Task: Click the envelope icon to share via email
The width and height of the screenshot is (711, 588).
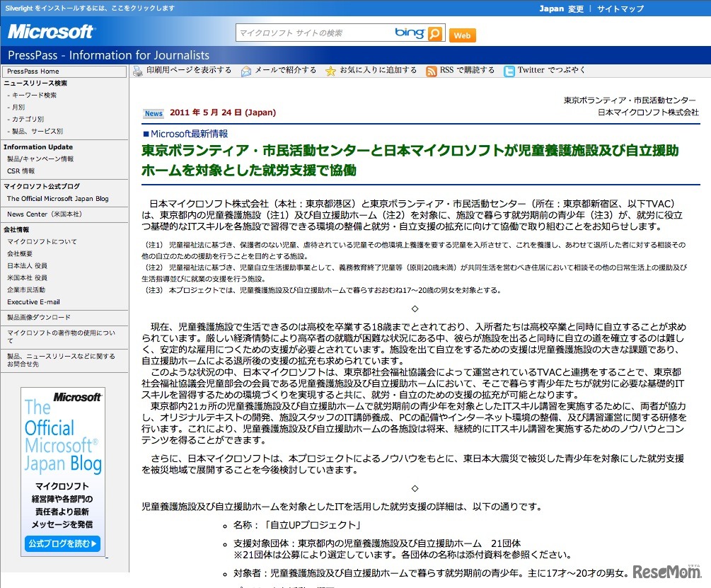Action: tap(246, 70)
